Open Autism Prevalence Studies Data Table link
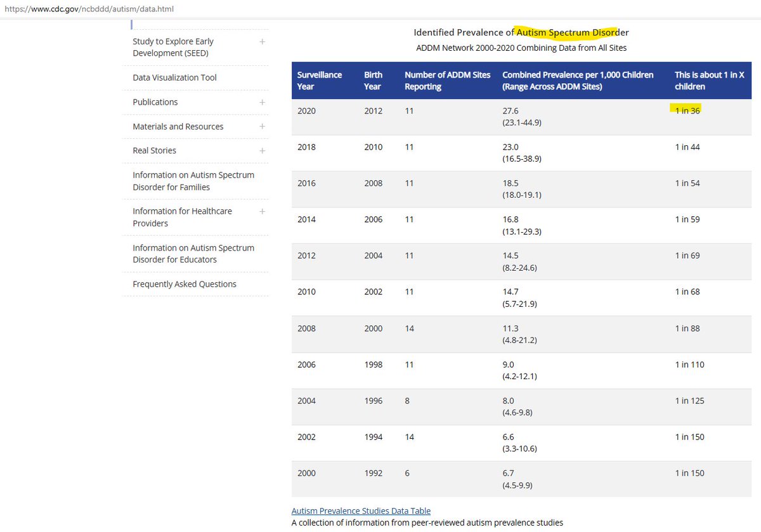This screenshot has height=532, width=761. (x=361, y=510)
